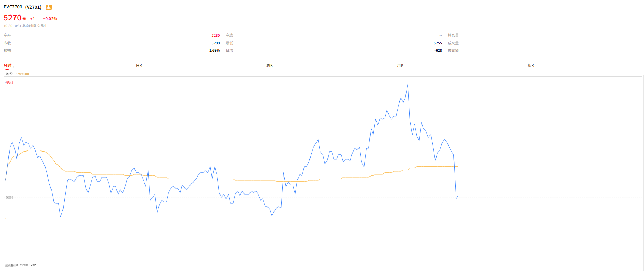Click the 持仓量 label

[x=453, y=35]
